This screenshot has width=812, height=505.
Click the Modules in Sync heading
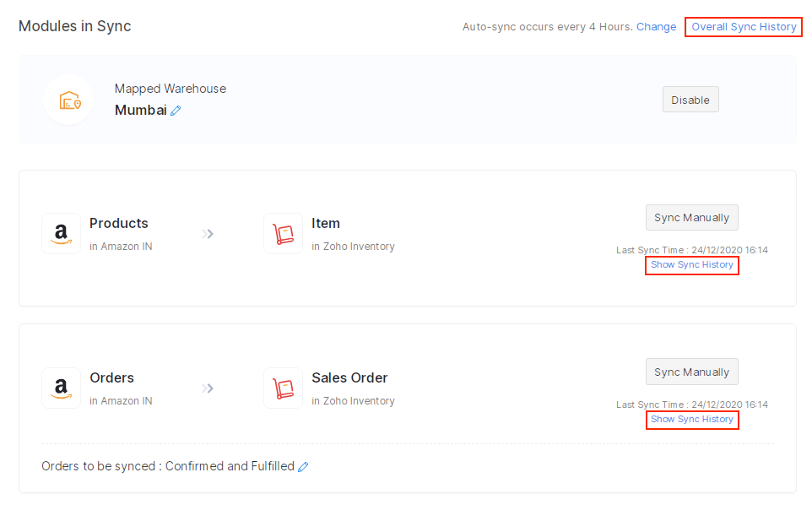coord(74,26)
